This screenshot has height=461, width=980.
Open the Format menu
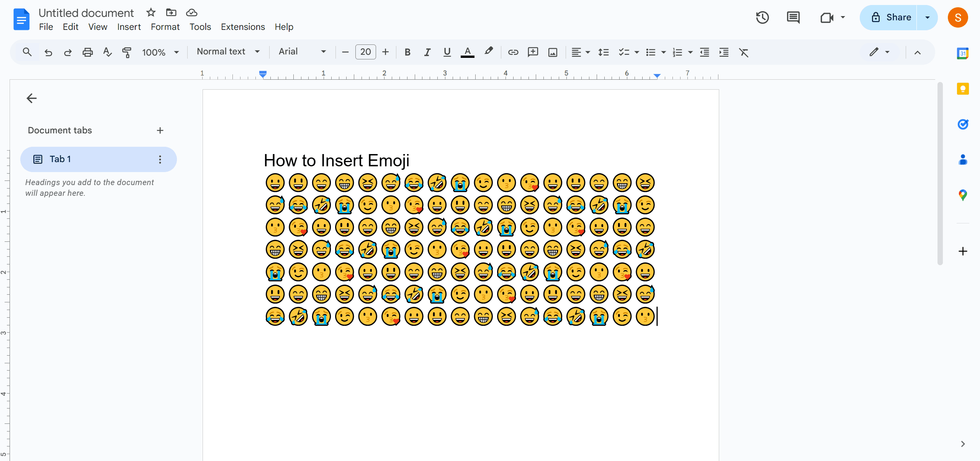(164, 27)
